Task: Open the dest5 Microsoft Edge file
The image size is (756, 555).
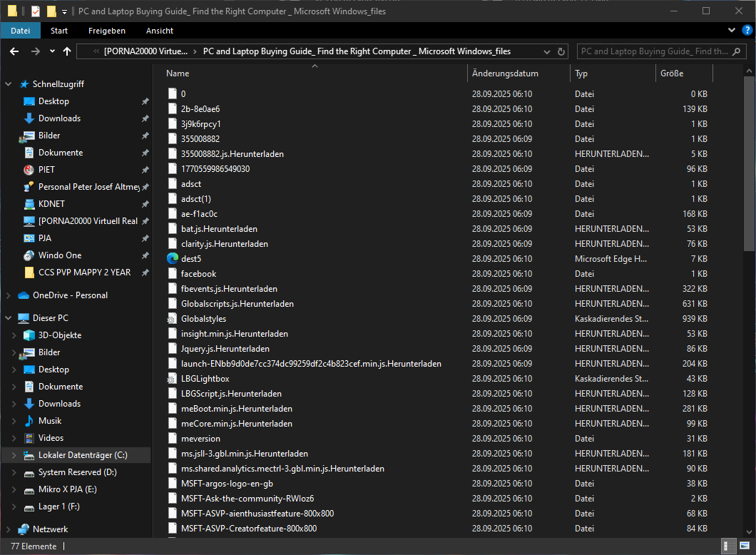Action: click(190, 259)
